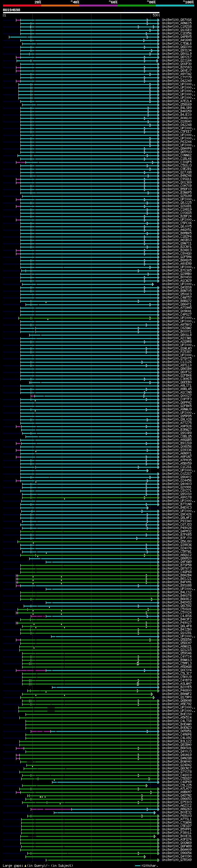
Task: Open hit UniRef100_C3XQF5
Action: pos(177,162)
